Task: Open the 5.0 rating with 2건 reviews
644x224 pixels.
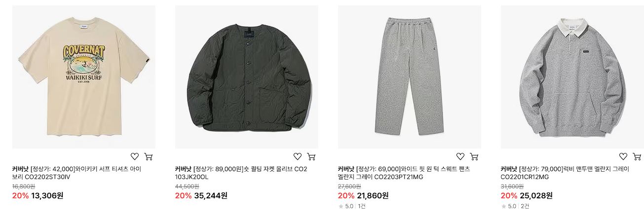Action: coord(515,206)
